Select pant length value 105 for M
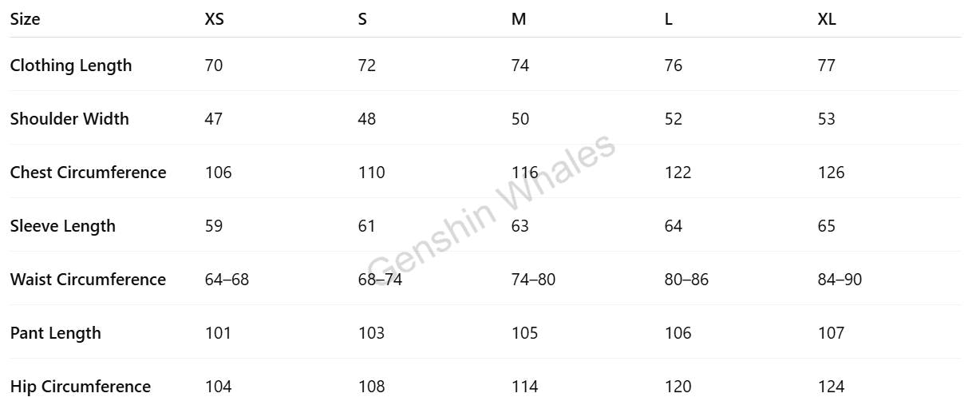Image resolution: width=980 pixels, height=417 pixels. [524, 333]
